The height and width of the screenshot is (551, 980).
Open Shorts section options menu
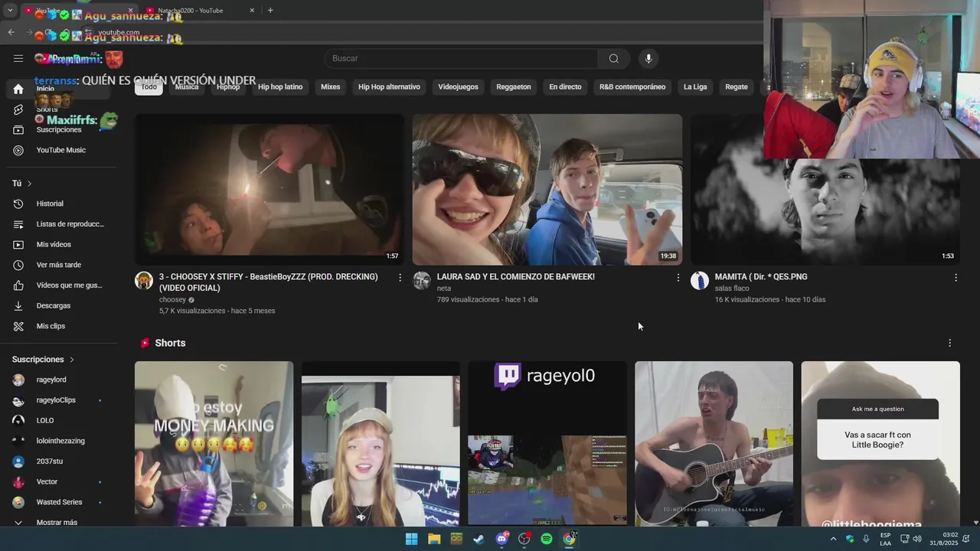(950, 343)
